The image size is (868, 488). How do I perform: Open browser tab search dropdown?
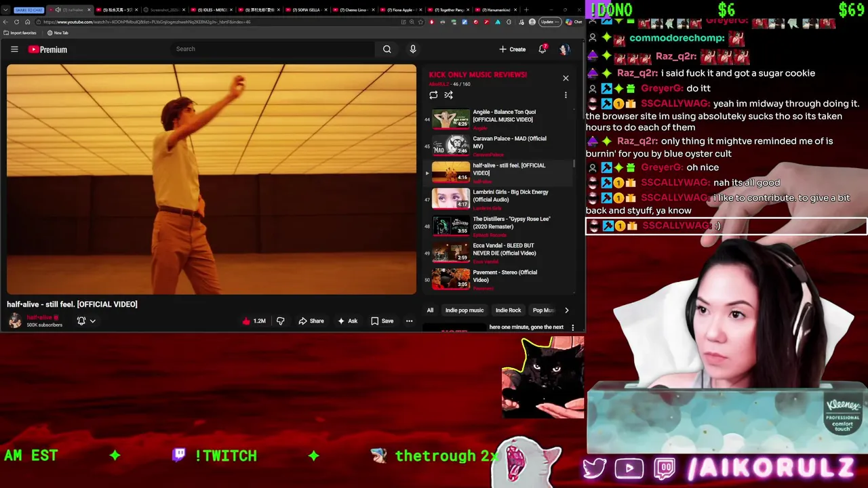click(x=5, y=10)
